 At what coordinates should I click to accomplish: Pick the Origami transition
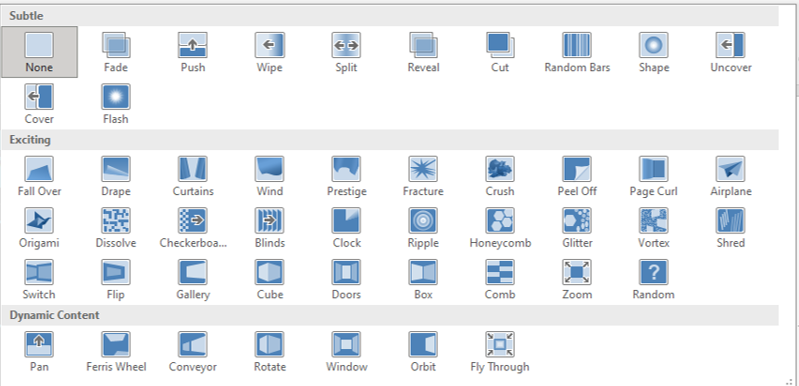point(39,227)
